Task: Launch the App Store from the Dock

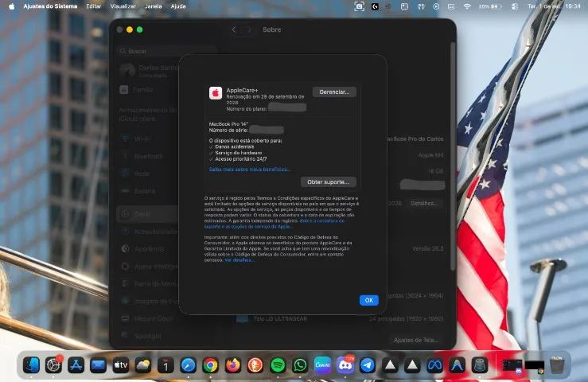Action: 76,365
